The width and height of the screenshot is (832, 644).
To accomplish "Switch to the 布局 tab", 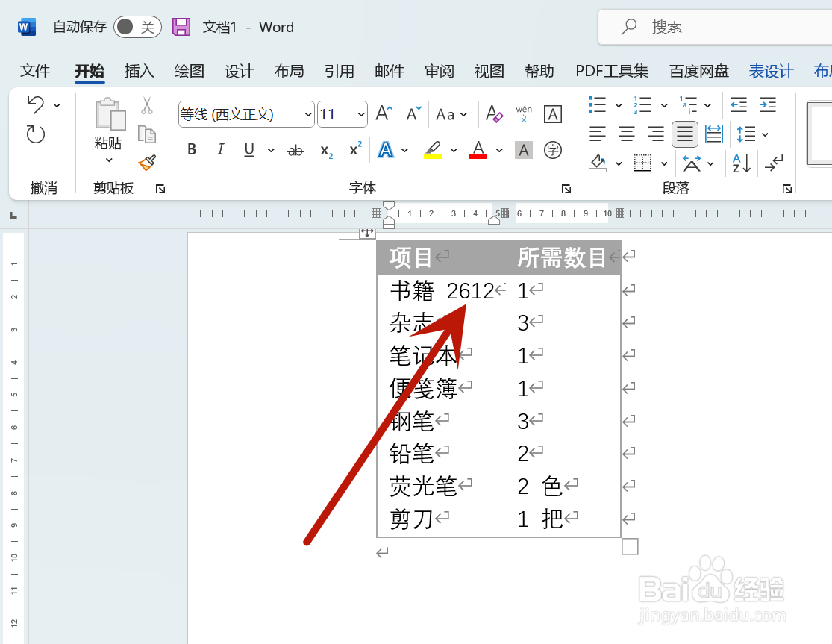I will pos(290,71).
